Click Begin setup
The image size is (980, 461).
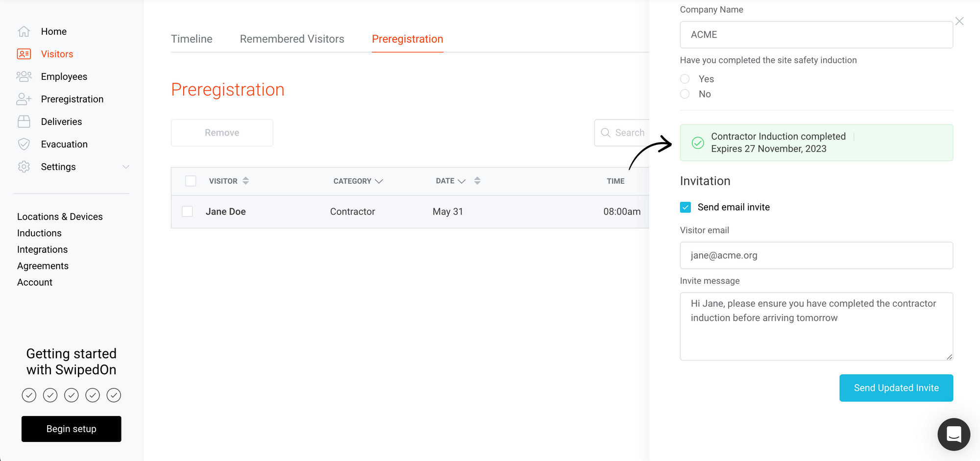click(71, 429)
